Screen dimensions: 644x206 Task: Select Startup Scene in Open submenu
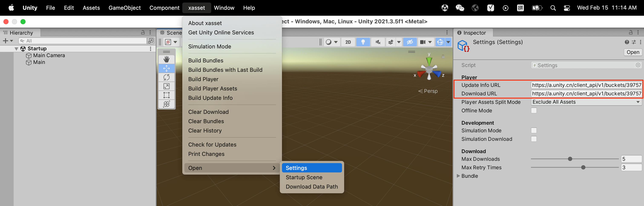pyautogui.click(x=304, y=177)
